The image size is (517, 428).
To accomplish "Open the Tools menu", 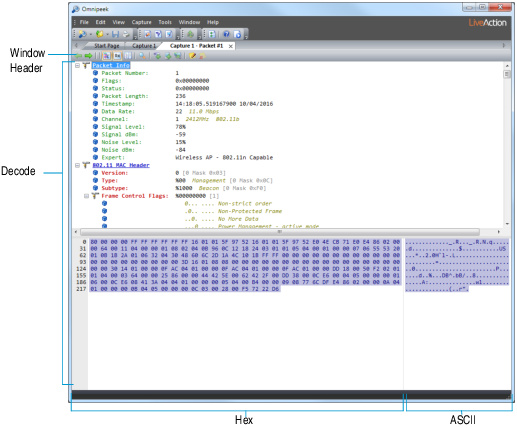I will (165, 22).
